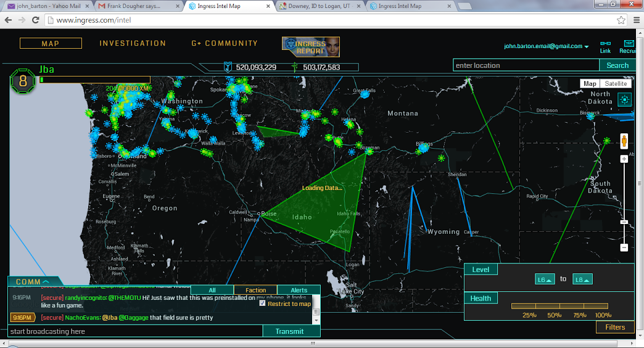The height and width of the screenshot is (348, 644).
Task: Click the Google Maps favicon tab icon
Action: (x=283, y=6)
